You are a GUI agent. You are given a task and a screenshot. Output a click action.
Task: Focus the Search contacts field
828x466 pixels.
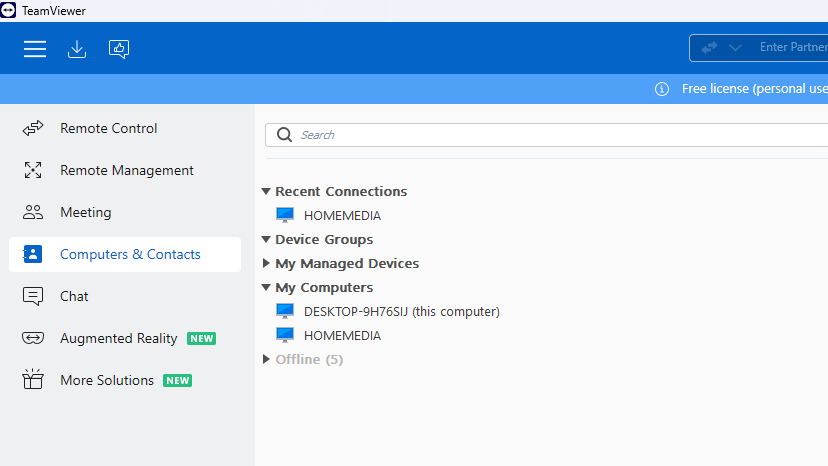[x=547, y=135]
